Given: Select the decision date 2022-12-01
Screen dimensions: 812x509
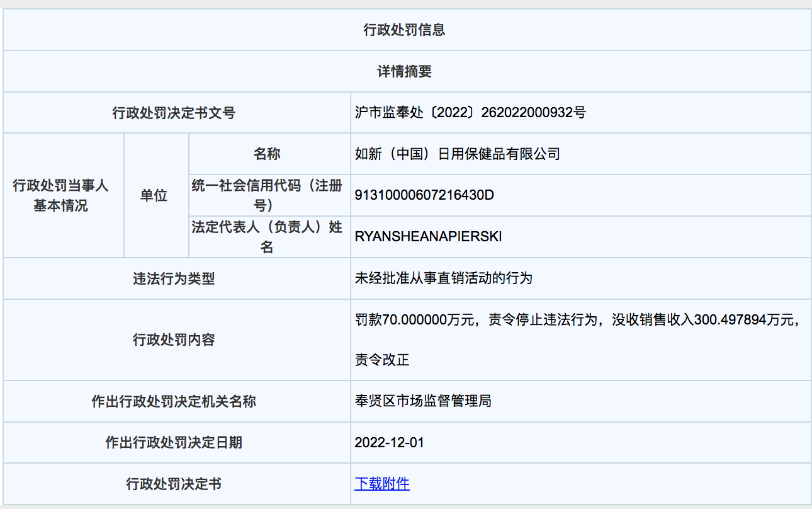Looking at the screenshot, I should (x=390, y=442).
